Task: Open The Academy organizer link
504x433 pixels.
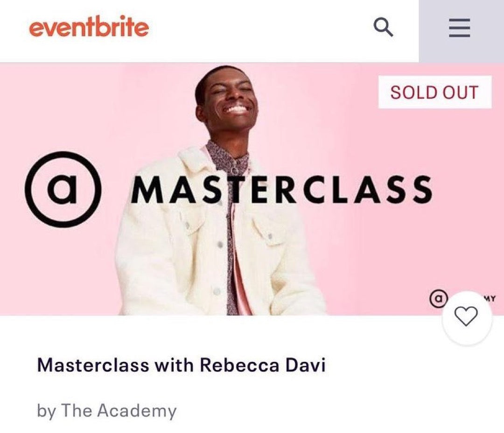Action: [x=119, y=411]
